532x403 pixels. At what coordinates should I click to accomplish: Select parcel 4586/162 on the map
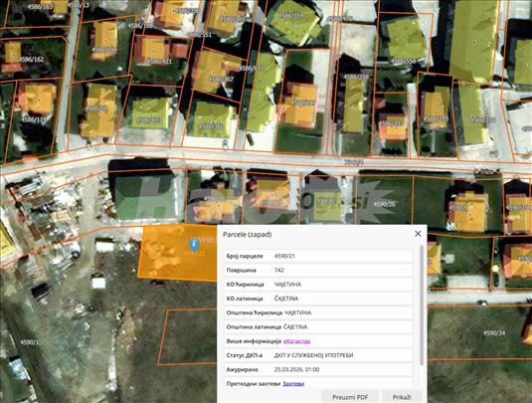click(31, 60)
